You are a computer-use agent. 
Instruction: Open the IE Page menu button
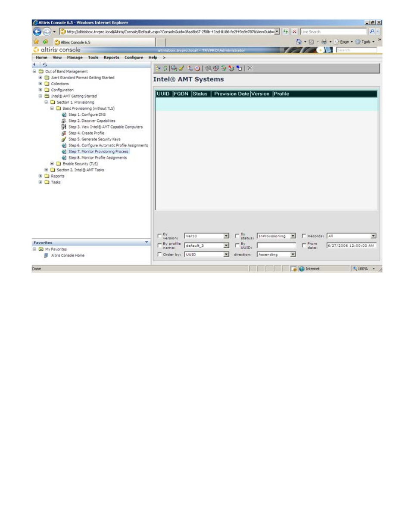344,42
